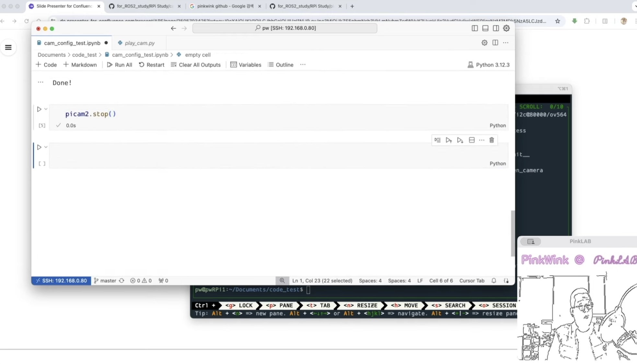Image resolution: width=637 pixels, height=364 pixels.
Task: Toggle the bottom panel layout
Action: click(x=485, y=28)
